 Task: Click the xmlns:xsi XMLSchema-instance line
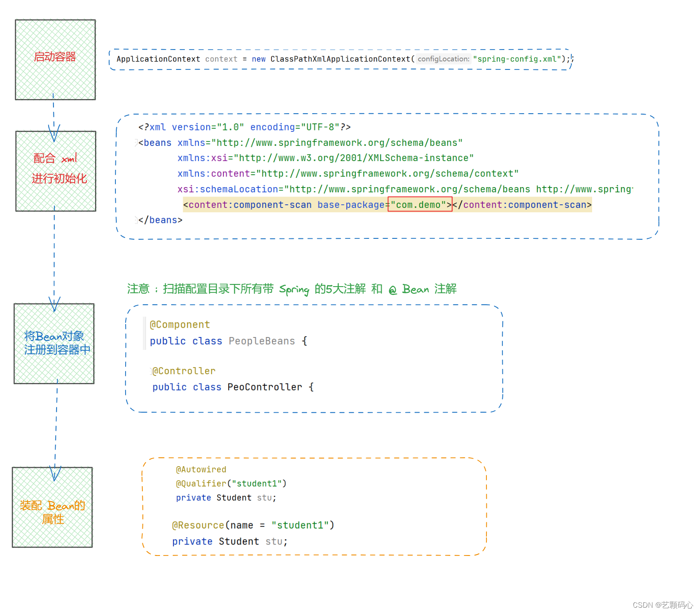[x=325, y=158]
